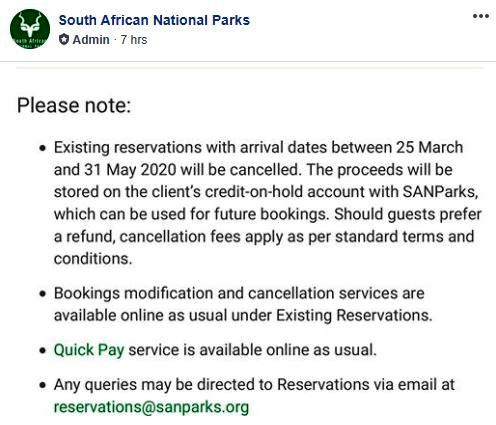
Task: Click the reservations@sanparks.org email link
Action: (151, 407)
